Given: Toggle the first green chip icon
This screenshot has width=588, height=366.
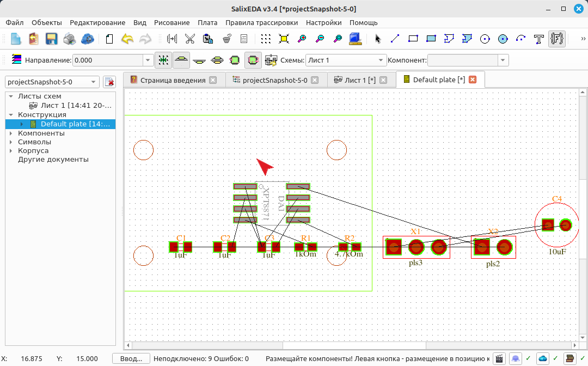Looking at the screenshot, I should click(235, 60).
